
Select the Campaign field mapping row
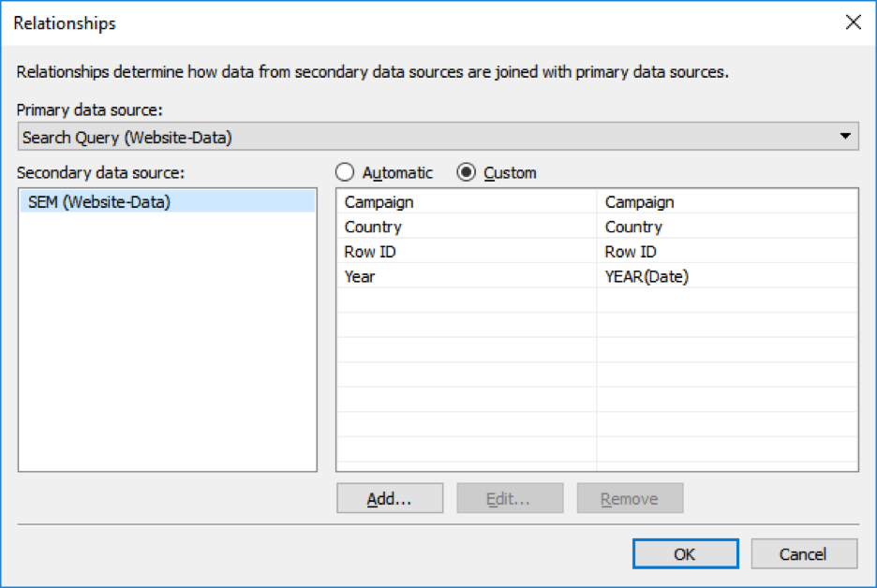point(468,202)
